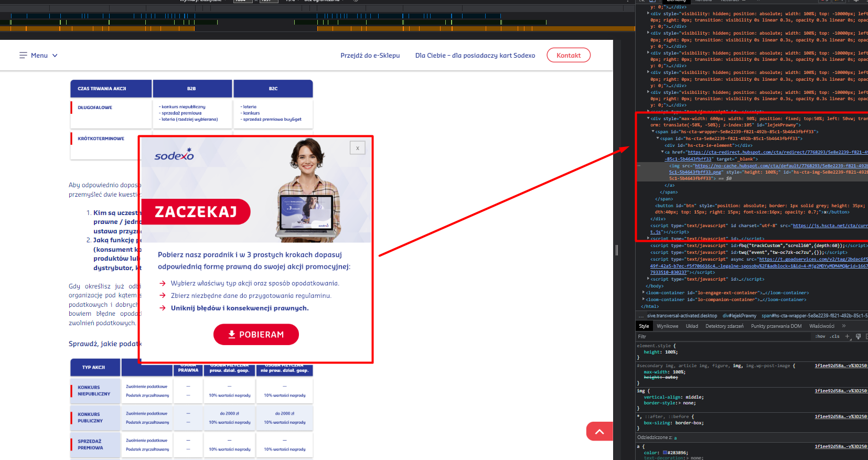Collapse the a href cta-redirect node

[662, 152]
